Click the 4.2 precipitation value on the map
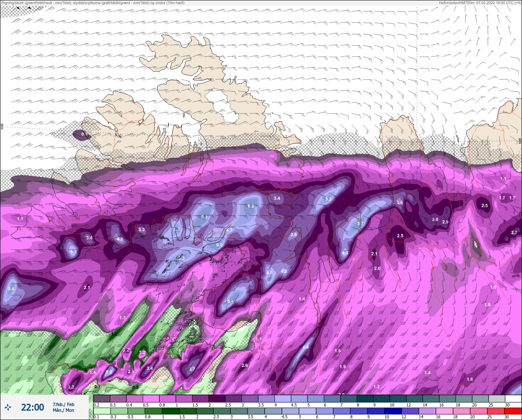This screenshot has width=522, height=420. pos(284,271)
